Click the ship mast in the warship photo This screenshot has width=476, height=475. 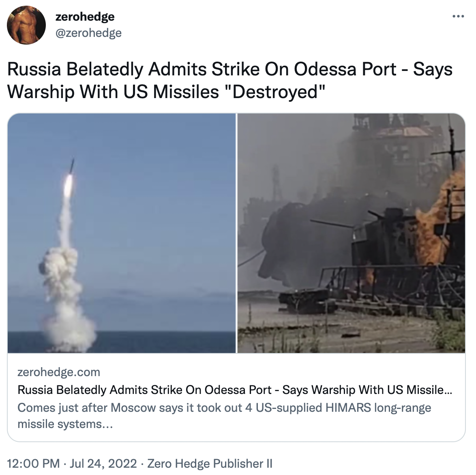(452, 145)
